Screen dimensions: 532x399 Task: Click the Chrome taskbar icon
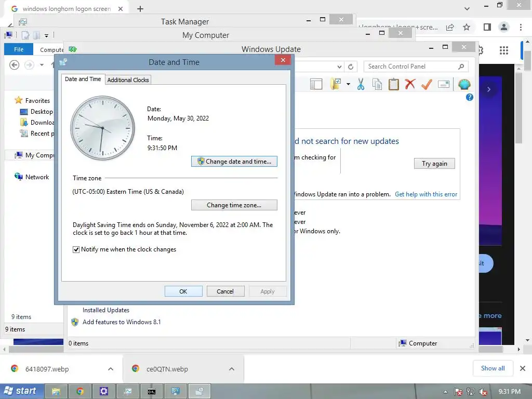(80, 392)
